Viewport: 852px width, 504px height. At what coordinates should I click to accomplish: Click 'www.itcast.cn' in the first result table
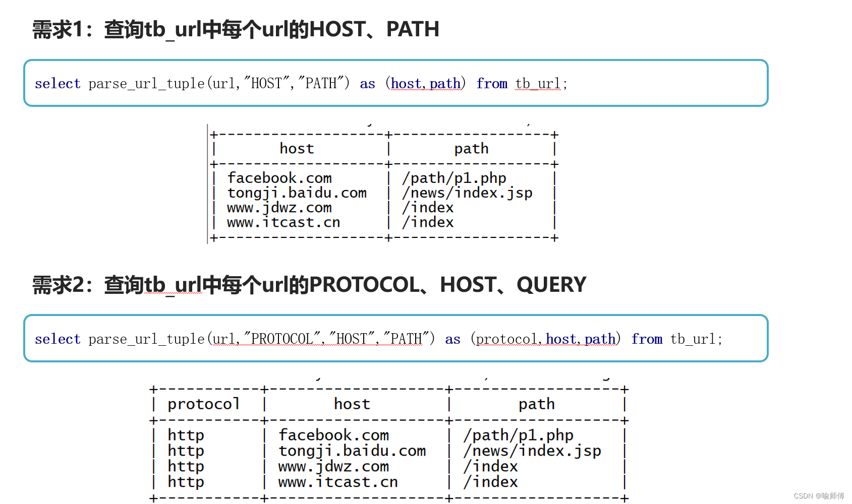283,222
